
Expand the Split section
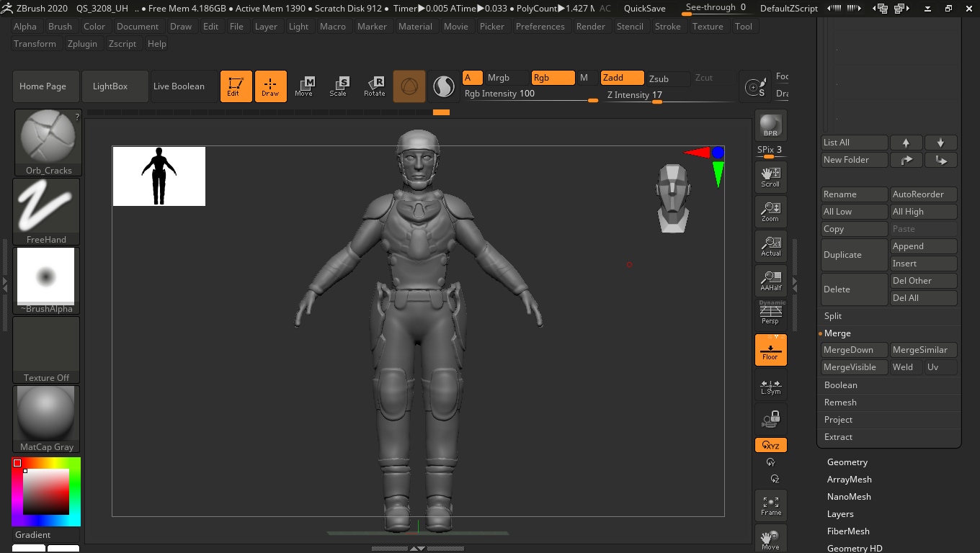pyautogui.click(x=833, y=316)
